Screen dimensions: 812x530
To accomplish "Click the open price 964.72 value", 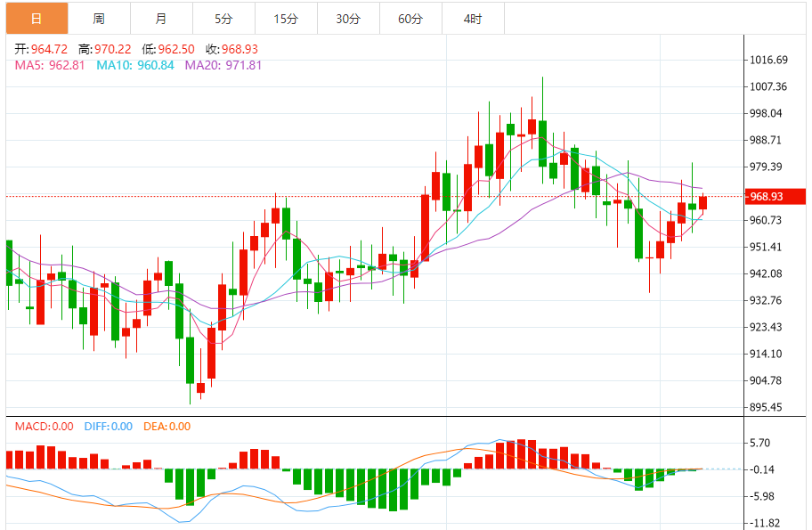I will click(49, 49).
